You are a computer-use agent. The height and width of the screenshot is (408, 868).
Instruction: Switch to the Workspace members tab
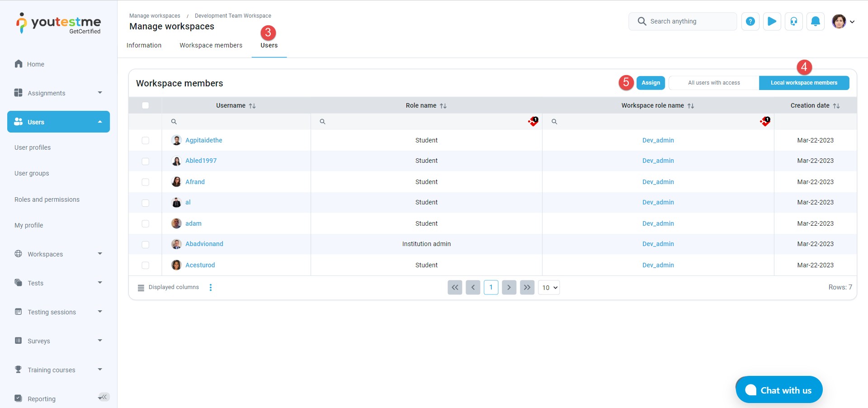click(211, 45)
